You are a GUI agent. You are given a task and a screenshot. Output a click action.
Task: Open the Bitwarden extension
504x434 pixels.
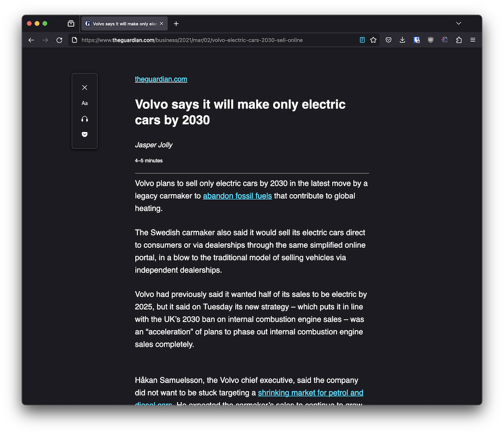pos(416,40)
